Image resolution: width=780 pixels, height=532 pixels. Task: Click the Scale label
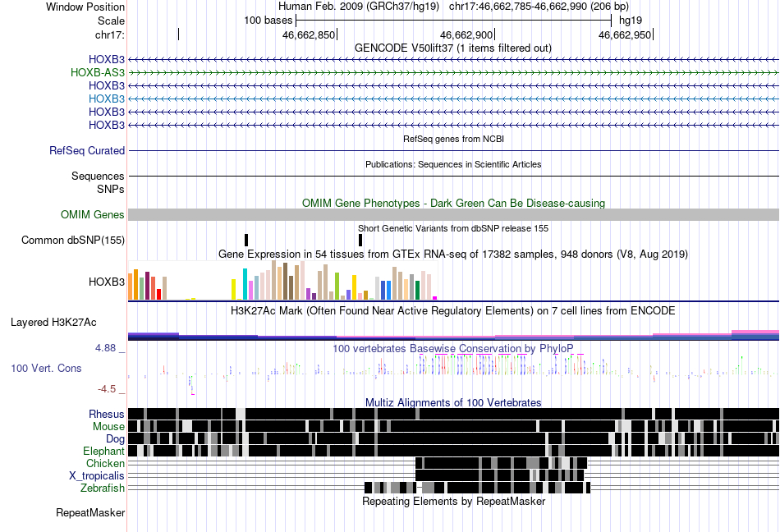[112, 21]
